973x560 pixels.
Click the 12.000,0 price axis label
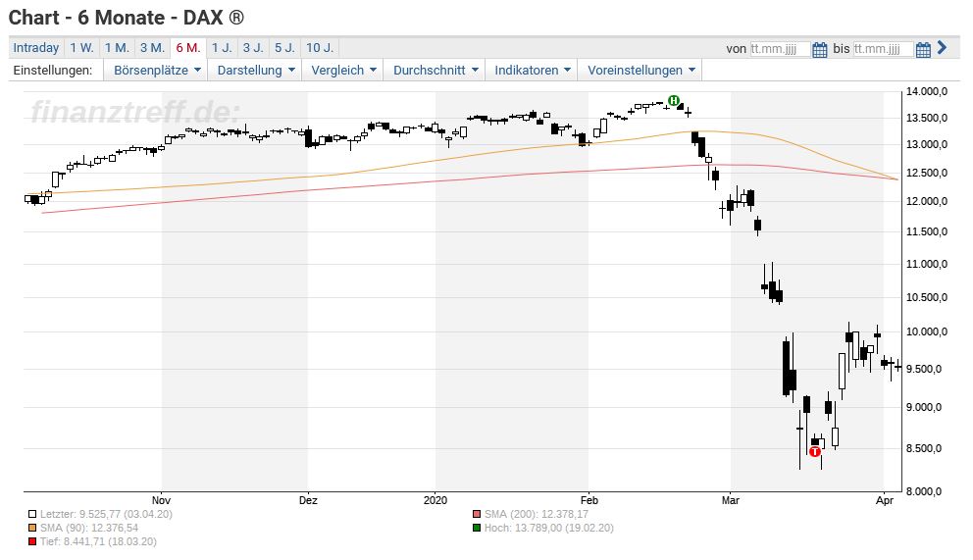click(x=927, y=201)
